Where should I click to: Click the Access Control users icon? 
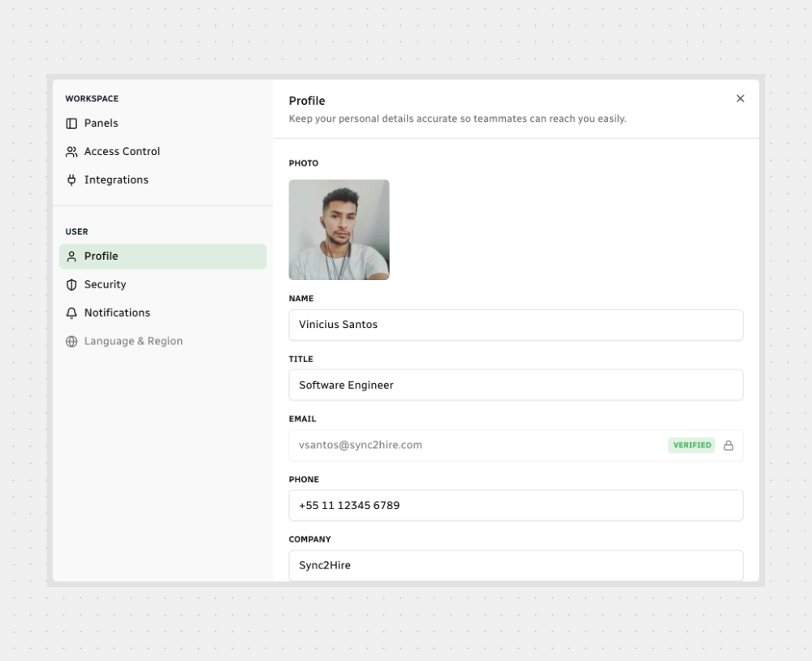(x=71, y=152)
